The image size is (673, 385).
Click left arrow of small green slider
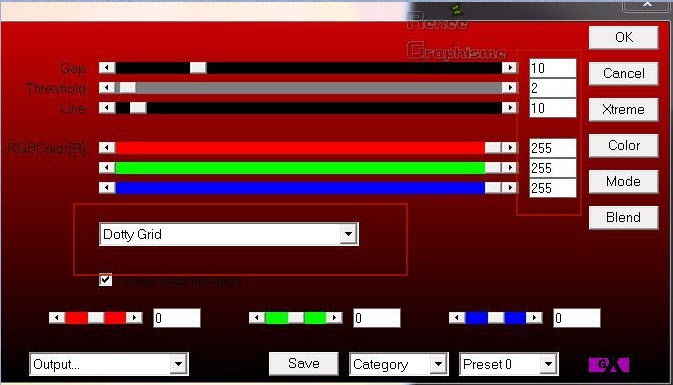(x=257, y=318)
